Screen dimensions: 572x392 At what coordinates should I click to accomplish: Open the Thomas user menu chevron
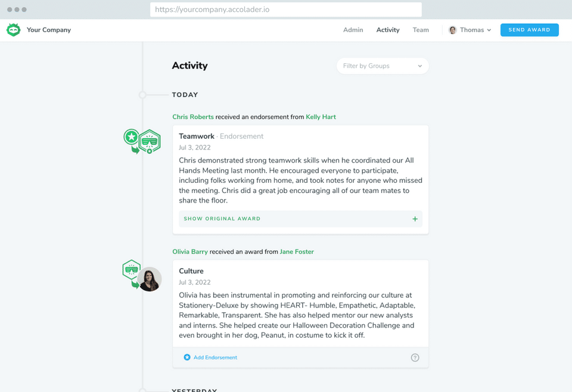[x=489, y=30]
